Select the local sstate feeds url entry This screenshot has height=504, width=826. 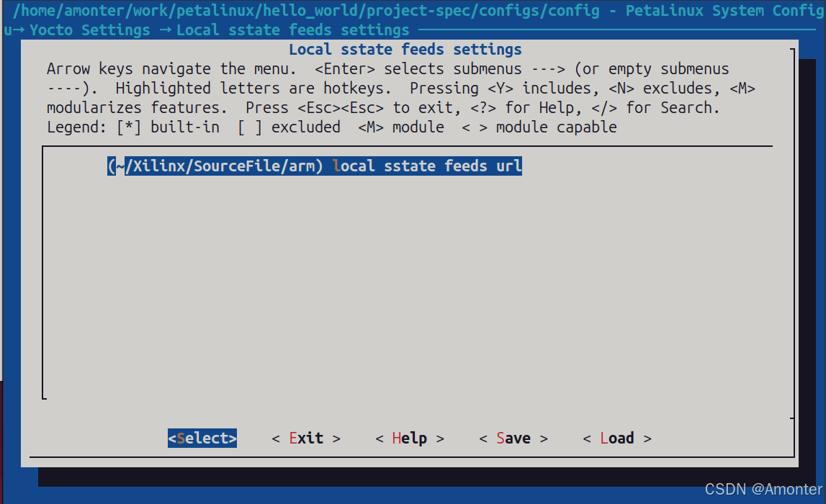[315, 166]
